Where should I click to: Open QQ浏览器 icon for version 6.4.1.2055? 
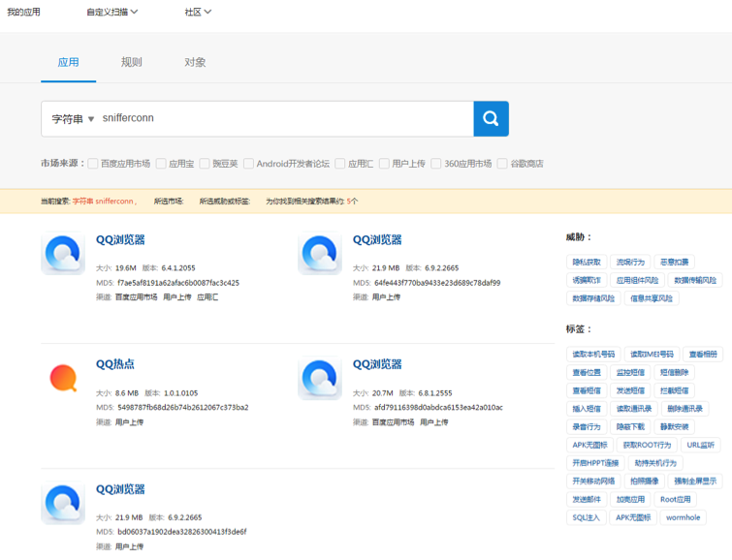tap(63, 253)
